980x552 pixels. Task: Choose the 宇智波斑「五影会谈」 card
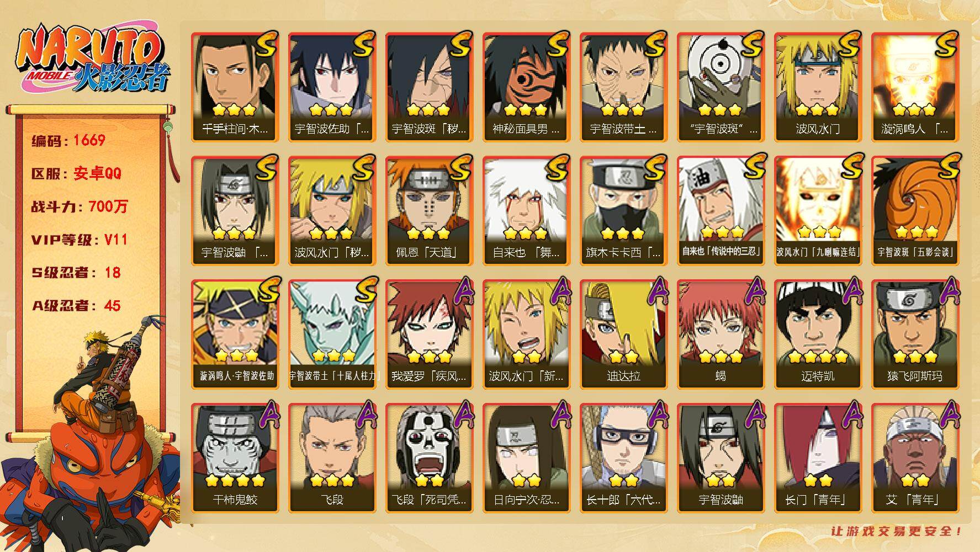point(914,210)
